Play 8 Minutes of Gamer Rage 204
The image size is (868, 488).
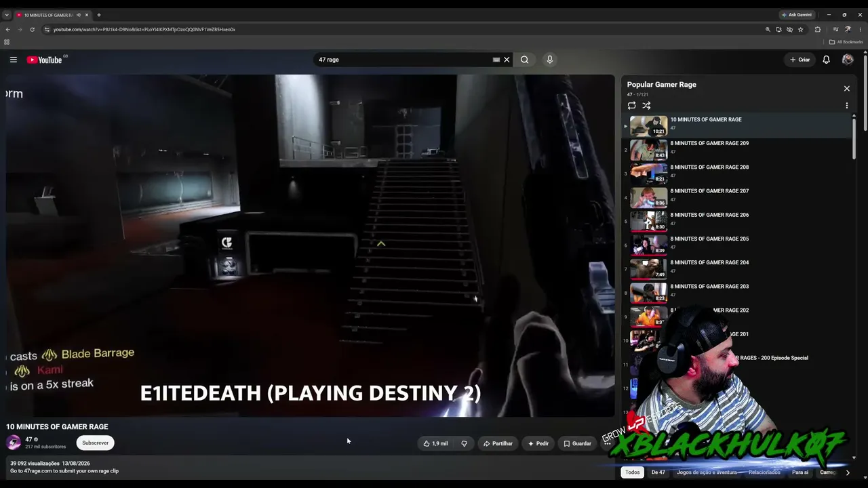coord(738,268)
